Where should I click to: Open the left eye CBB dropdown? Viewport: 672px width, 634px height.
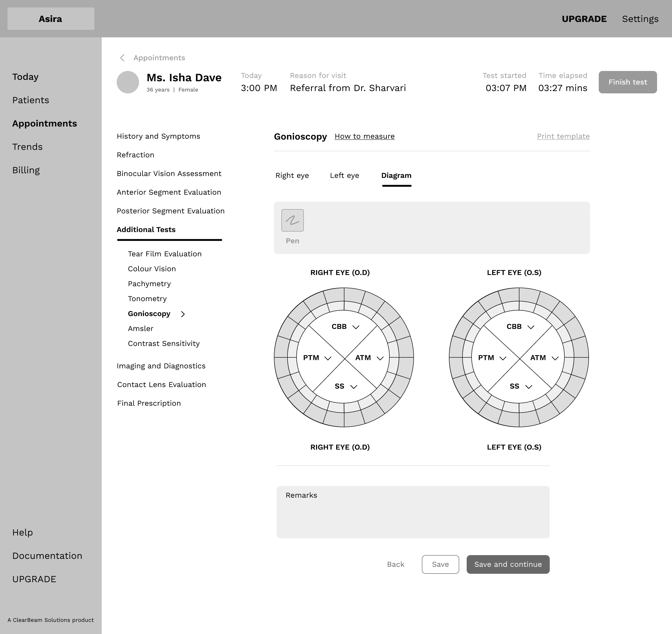coord(531,327)
